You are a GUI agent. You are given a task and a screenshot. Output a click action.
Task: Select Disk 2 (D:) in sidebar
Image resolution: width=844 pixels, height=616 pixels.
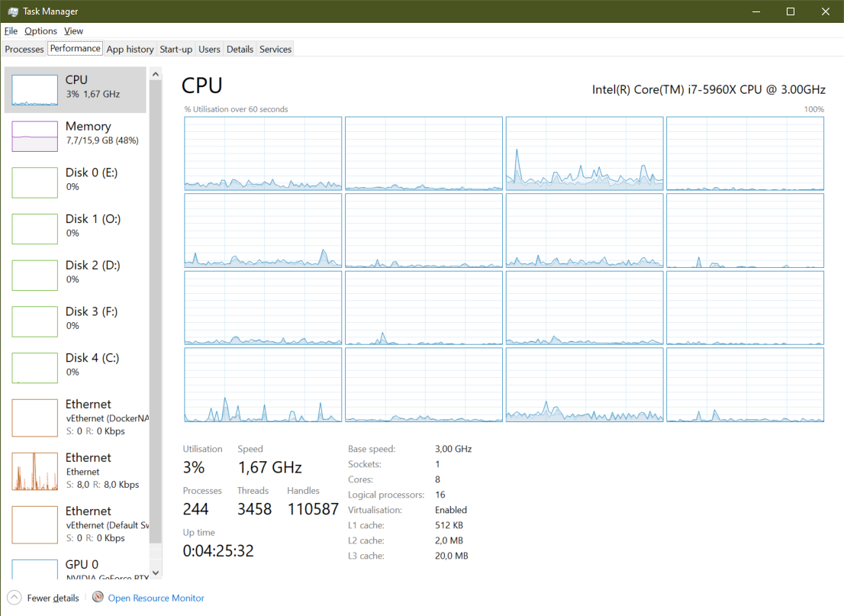[76, 275]
